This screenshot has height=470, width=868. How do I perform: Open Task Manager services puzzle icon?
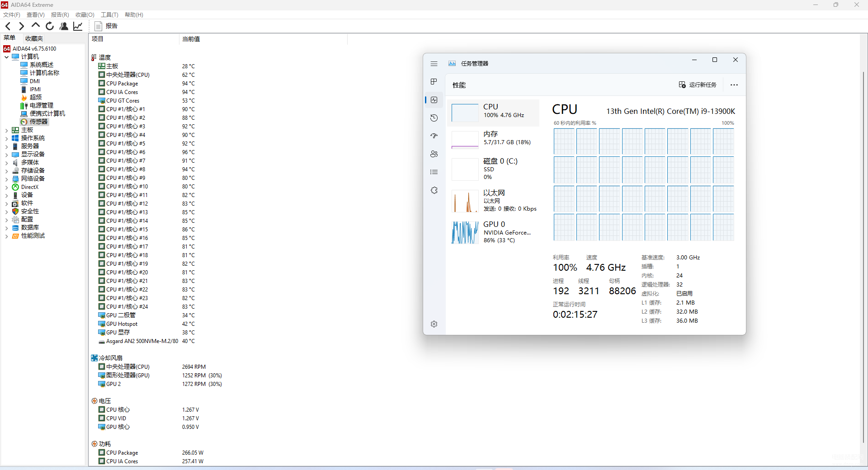pyautogui.click(x=434, y=190)
